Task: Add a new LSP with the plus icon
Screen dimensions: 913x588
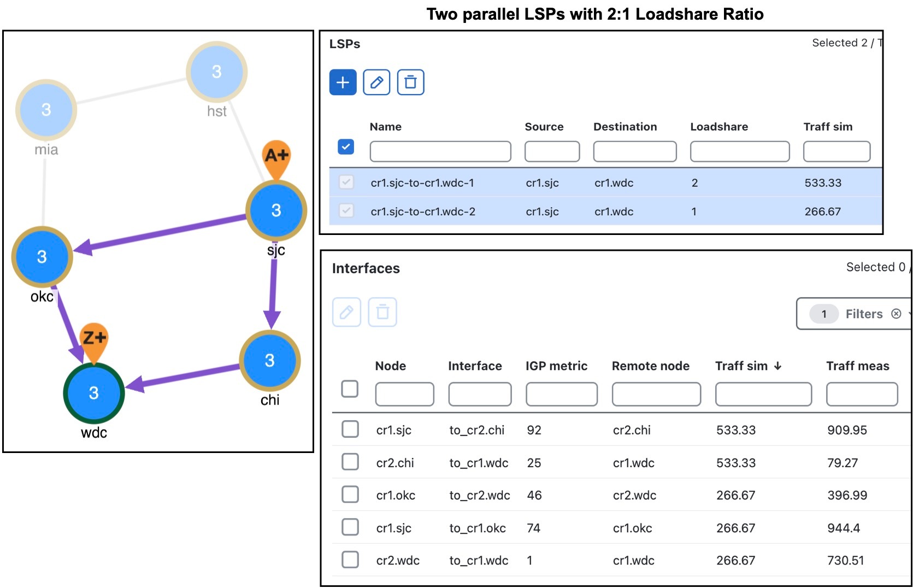Action: (342, 82)
